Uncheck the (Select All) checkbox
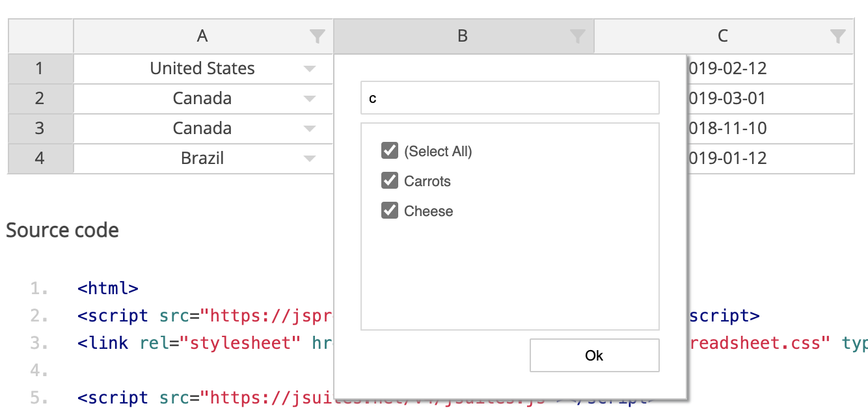 (389, 150)
